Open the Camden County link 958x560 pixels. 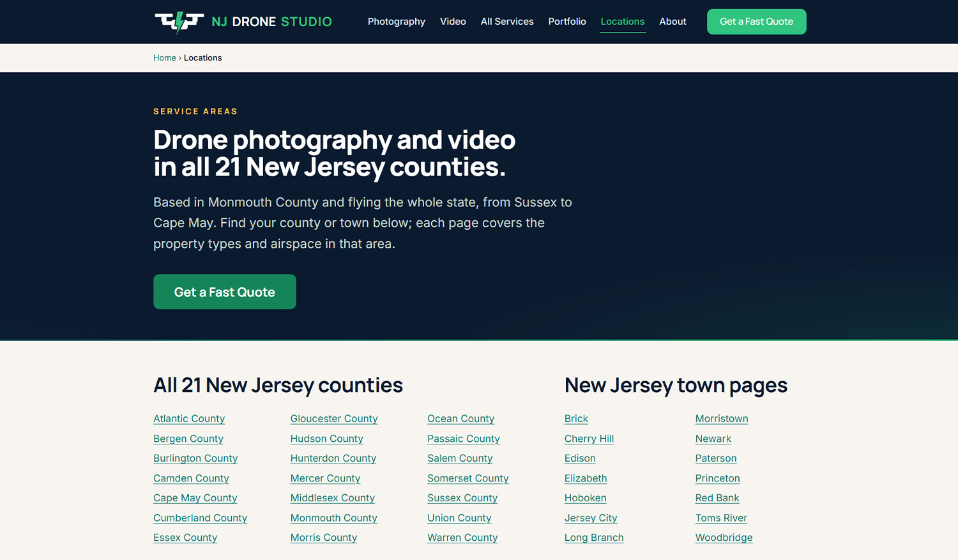(191, 478)
